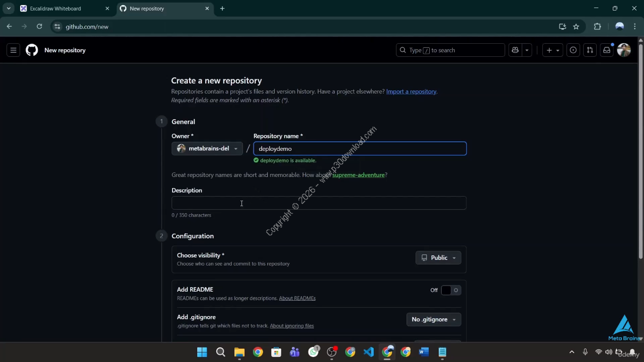The image size is (644, 362).
Task: Bookmark this page with star icon
Action: click(x=576, y=27)
